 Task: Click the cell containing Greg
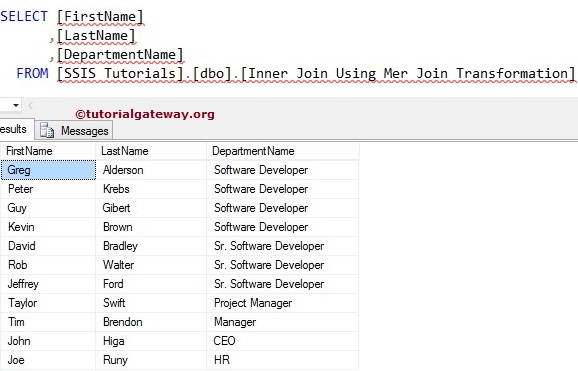pyautogui.click(x=48, y=170)
